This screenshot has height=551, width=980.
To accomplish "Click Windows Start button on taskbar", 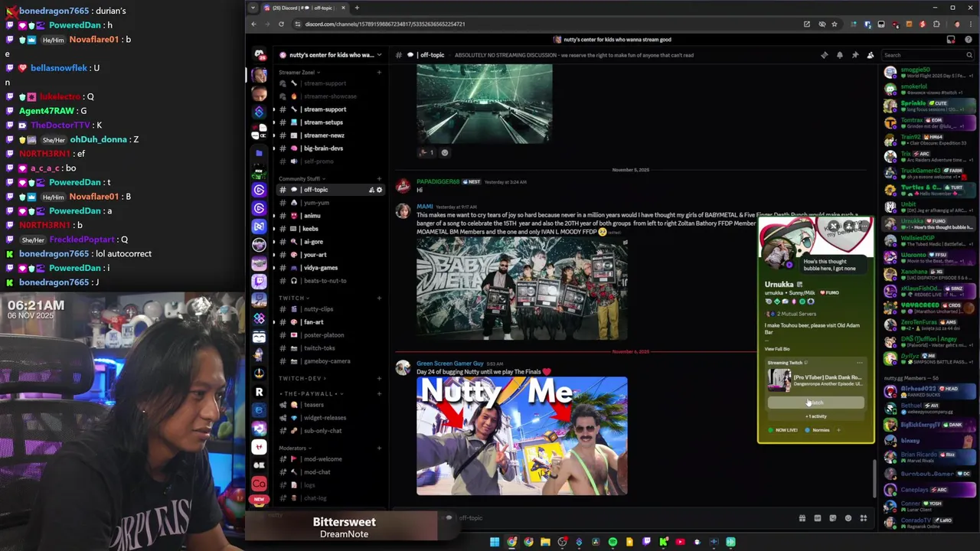I will (x=495, y=542).
